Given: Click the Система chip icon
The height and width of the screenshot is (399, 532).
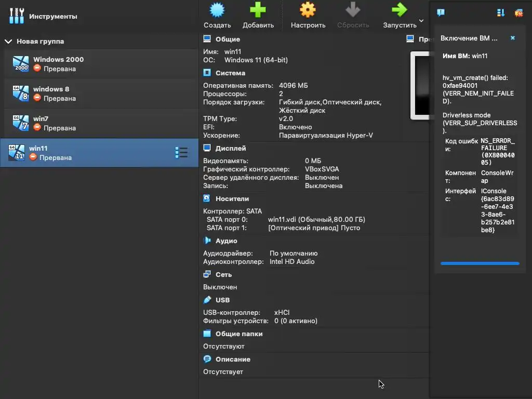Looking at the screenshot, I should 207,73.
